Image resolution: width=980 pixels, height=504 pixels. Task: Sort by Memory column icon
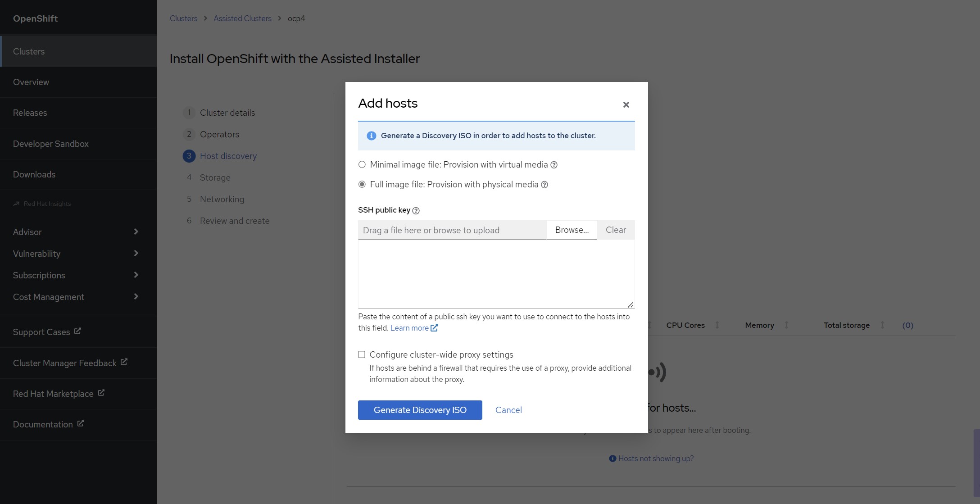786,325
